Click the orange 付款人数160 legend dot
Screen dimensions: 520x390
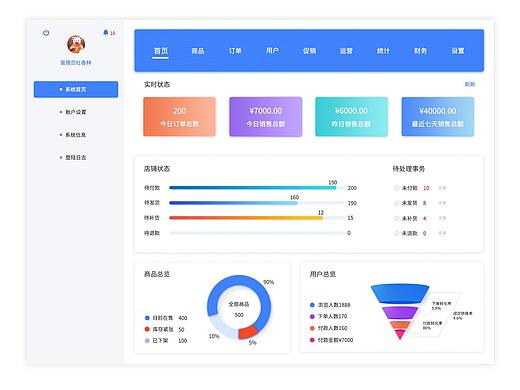[312, 328]
